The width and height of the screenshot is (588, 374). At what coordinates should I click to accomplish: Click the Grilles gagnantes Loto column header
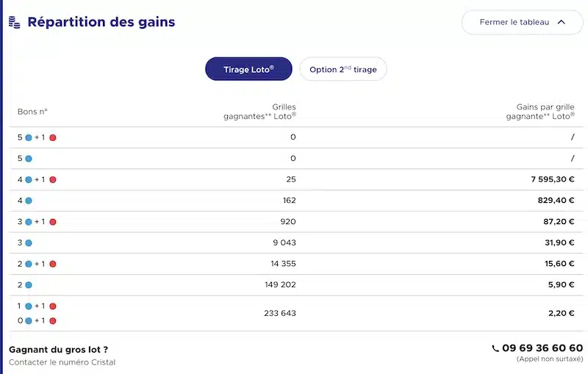259,112
